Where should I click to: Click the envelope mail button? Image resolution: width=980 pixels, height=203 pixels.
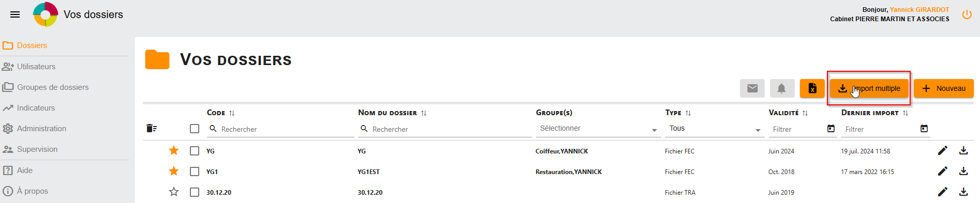[x=752, y=88]
